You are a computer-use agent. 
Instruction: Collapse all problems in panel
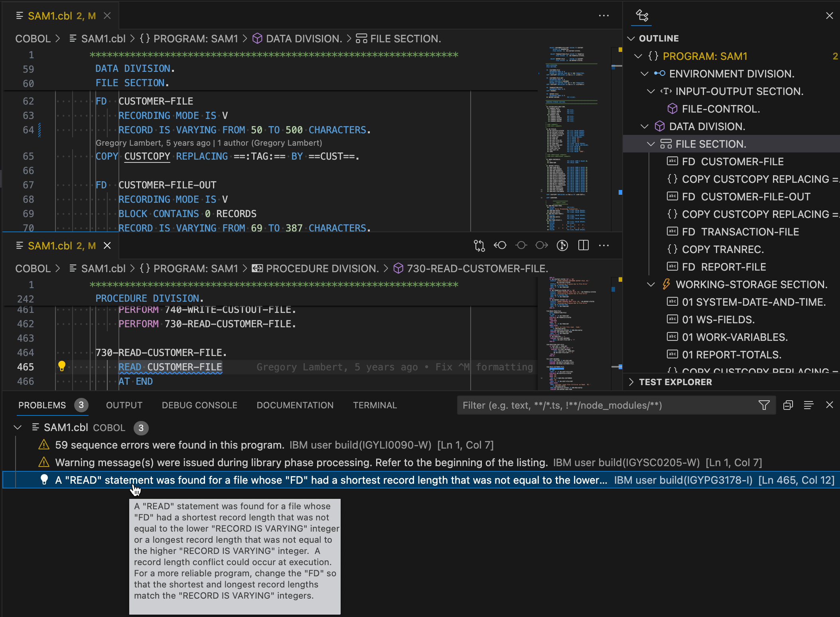pos(788,405)
